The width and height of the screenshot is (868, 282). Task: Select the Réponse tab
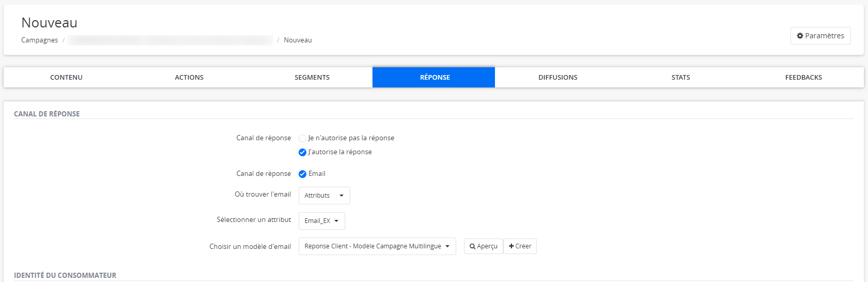tap(434, 78)
